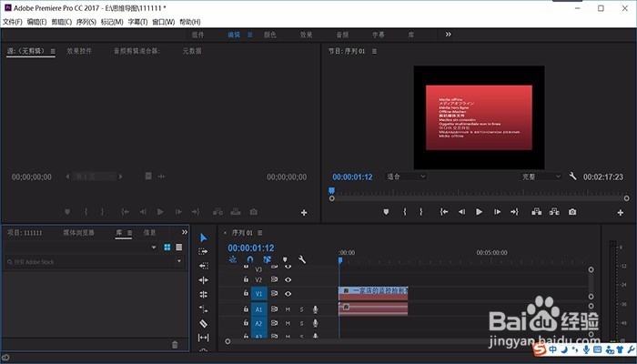637x364 pixels.
Task: Select the video clip on V1
Action: tap(373, 293)
